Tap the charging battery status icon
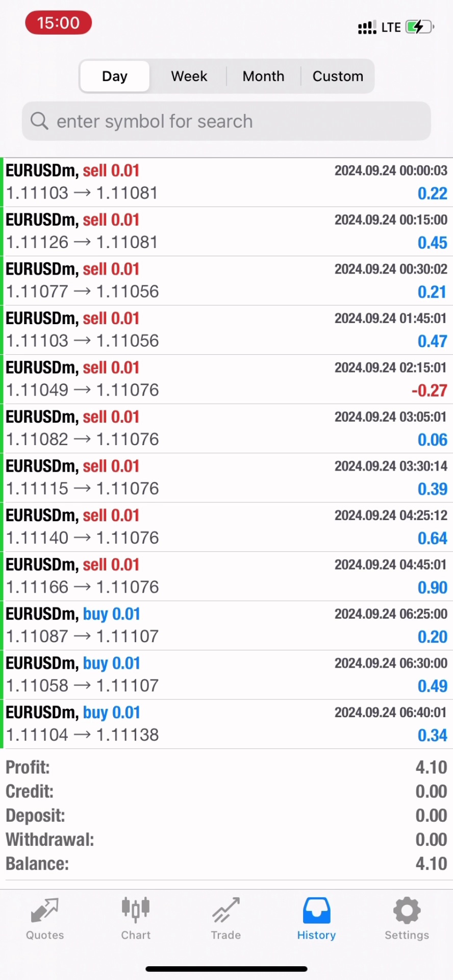 point(419,27)
